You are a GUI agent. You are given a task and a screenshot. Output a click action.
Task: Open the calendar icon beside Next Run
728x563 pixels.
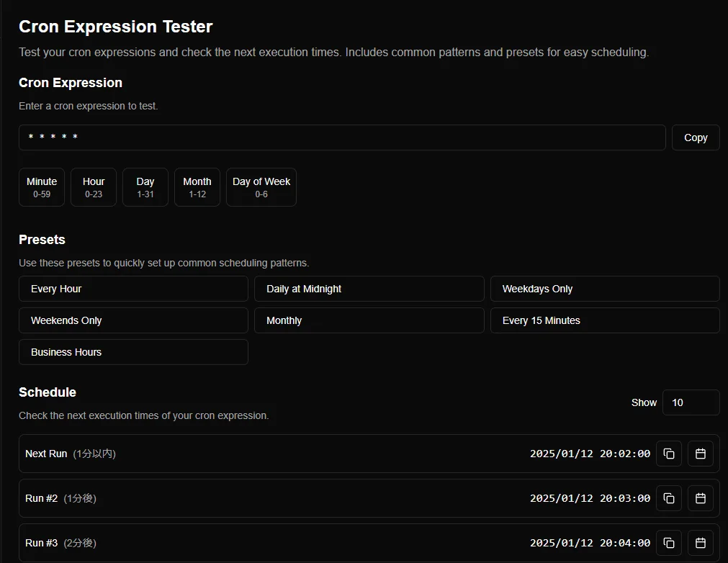click(x=700, y=454)
